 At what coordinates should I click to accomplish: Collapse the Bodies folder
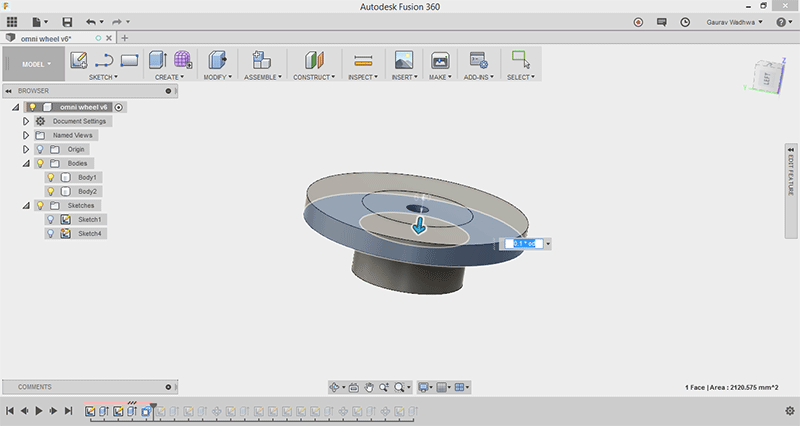[x=27, y=163]
